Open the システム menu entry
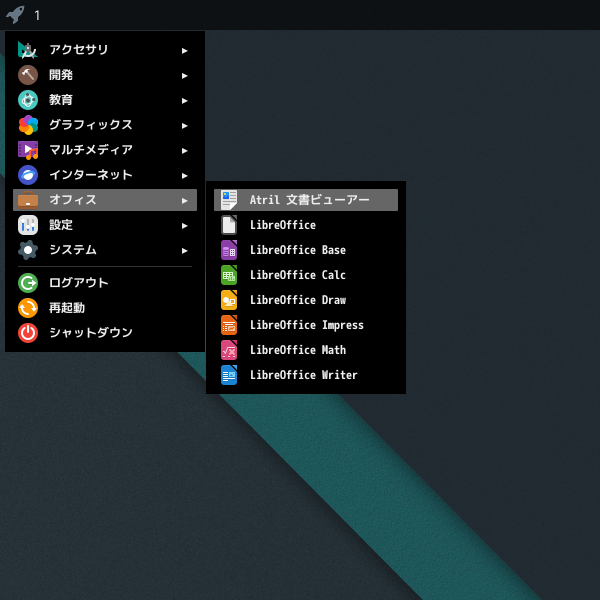Image resolution: width=600 pixels, height=600 pixels. coord(105,250)
